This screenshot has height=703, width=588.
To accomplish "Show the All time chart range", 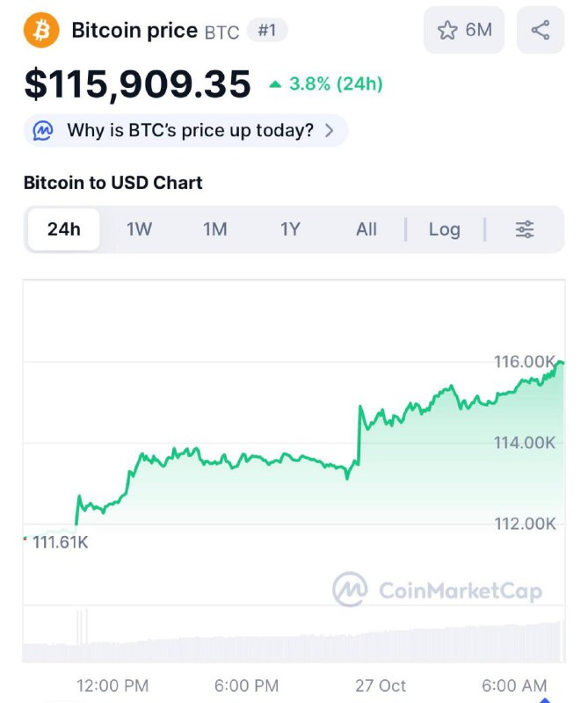I will coord(367,229).
